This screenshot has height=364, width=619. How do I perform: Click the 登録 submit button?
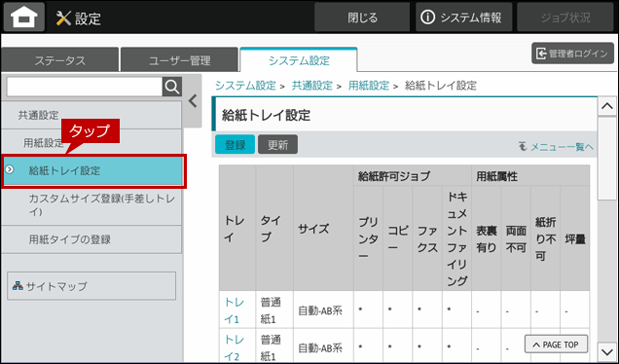[x=235, y=144]
